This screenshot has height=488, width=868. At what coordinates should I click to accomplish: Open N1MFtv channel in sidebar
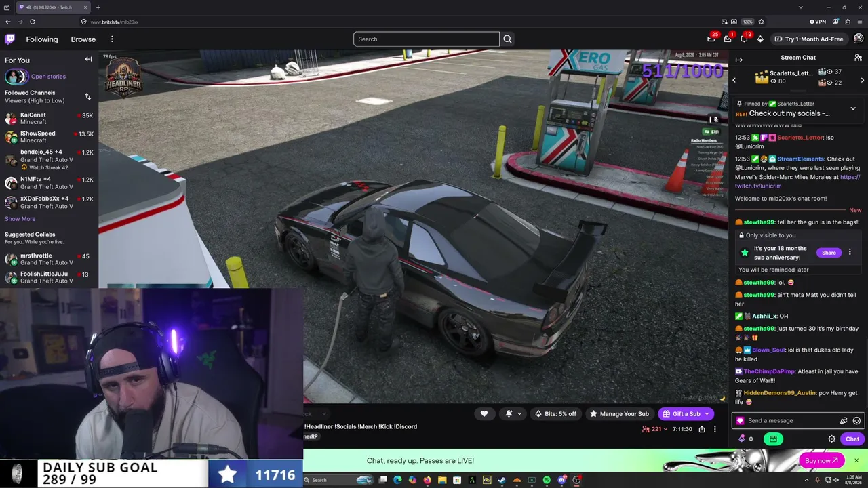(49, 183)
